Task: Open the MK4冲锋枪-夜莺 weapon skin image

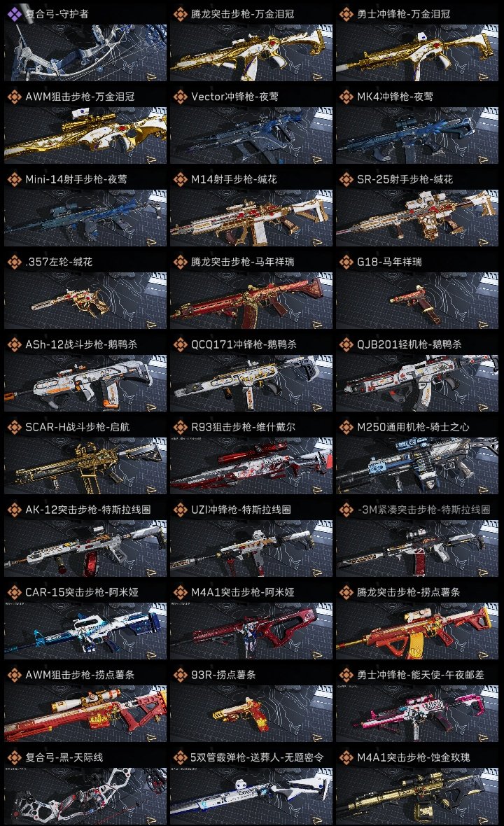Action: (x=417, y=135)
